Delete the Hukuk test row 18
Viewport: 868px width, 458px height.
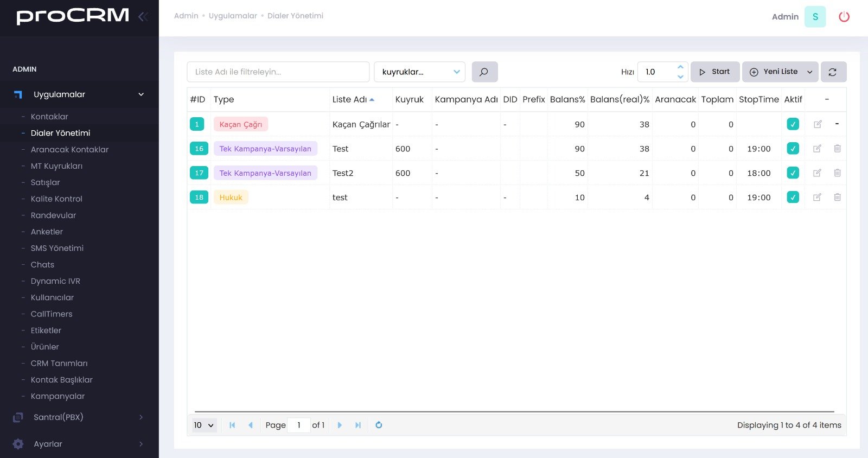[837, 198]
